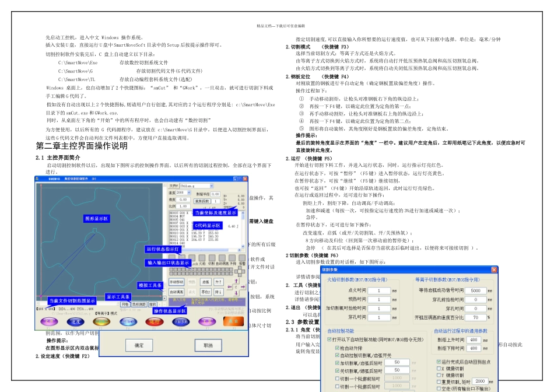Click the gold cutting-mode F3 oval button

click(101, 321)
